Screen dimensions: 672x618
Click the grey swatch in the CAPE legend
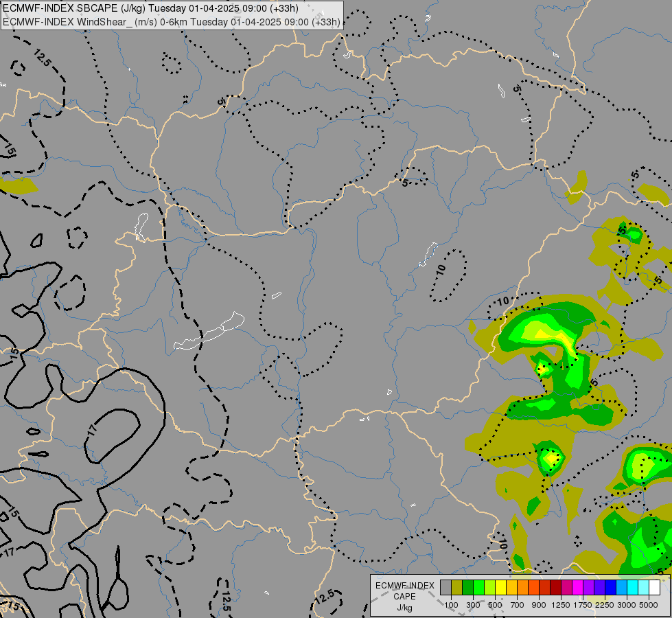coord(445,588)
